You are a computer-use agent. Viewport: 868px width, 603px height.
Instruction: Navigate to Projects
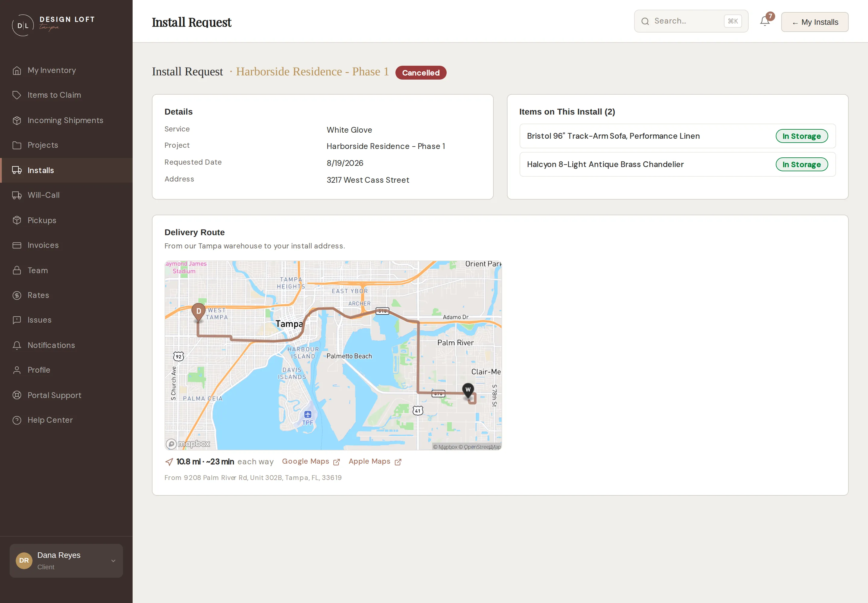(66, 145)
